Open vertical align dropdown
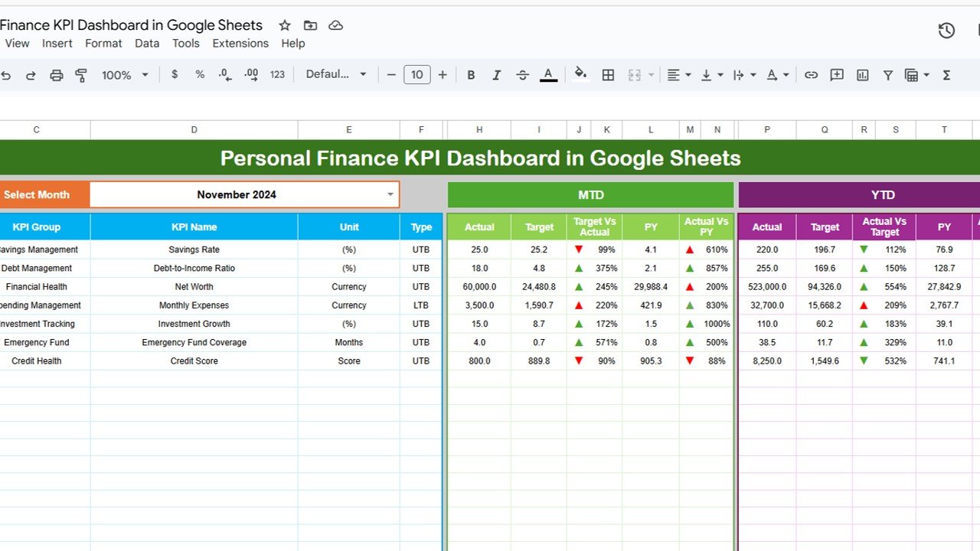The height and width of the screenshot is (551, 980). click(x=712, y=75)
